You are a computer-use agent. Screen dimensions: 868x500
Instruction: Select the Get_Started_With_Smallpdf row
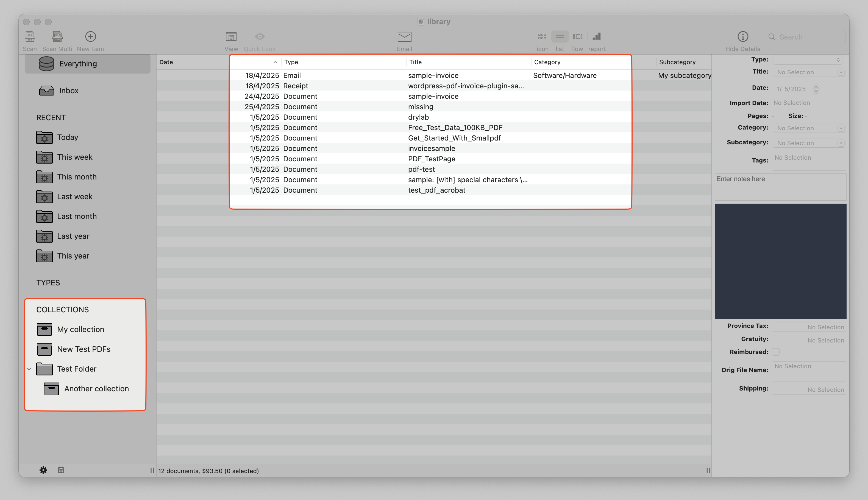coord(434,138)
